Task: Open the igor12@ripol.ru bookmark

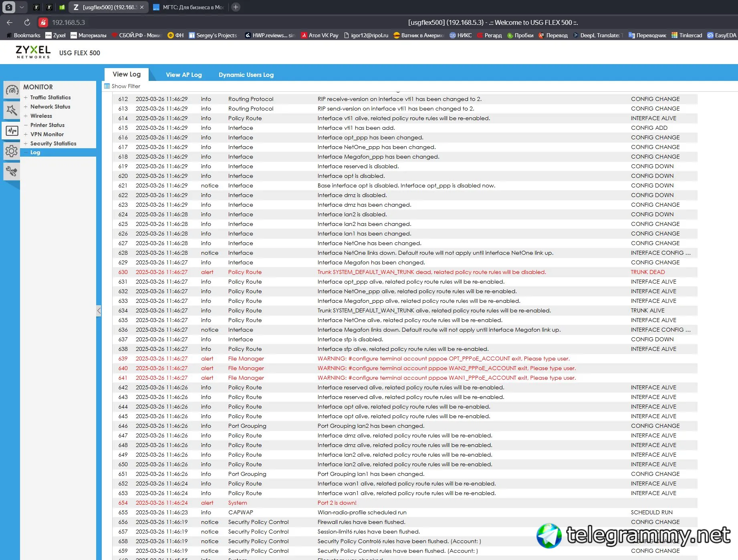Action: [x=366, y=35]
